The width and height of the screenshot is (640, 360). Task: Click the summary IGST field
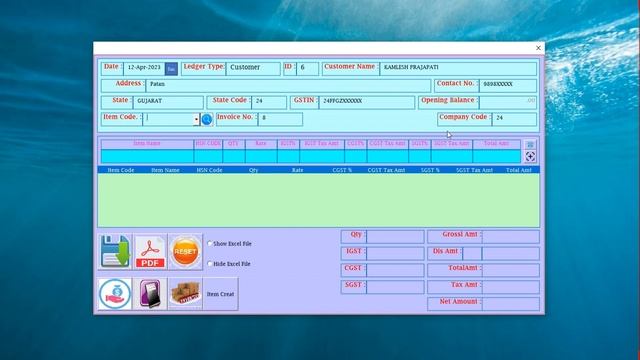(395, 253)
